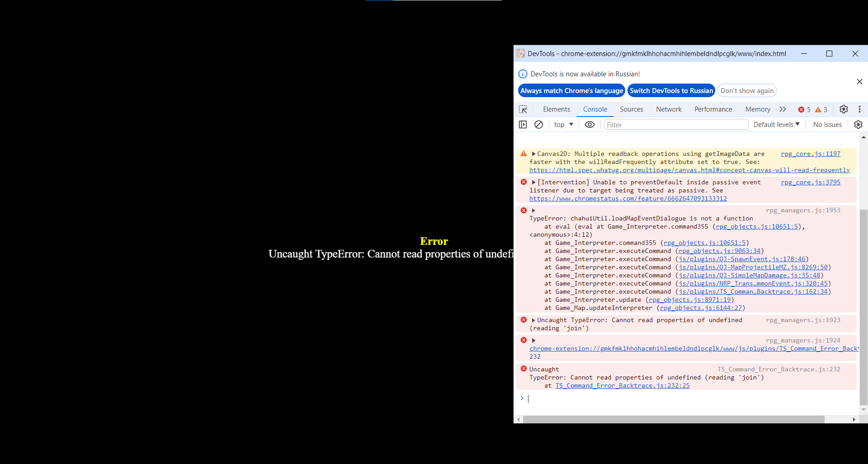
Task: Click rpg_managers.js:1923 source reference
Action: (x=803, y=320)
